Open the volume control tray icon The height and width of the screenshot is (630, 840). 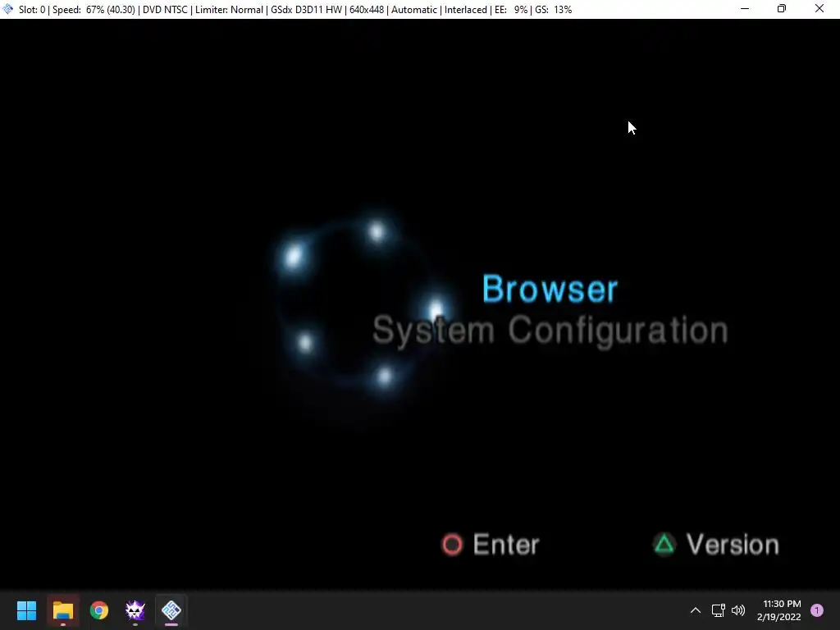(738, 610)
